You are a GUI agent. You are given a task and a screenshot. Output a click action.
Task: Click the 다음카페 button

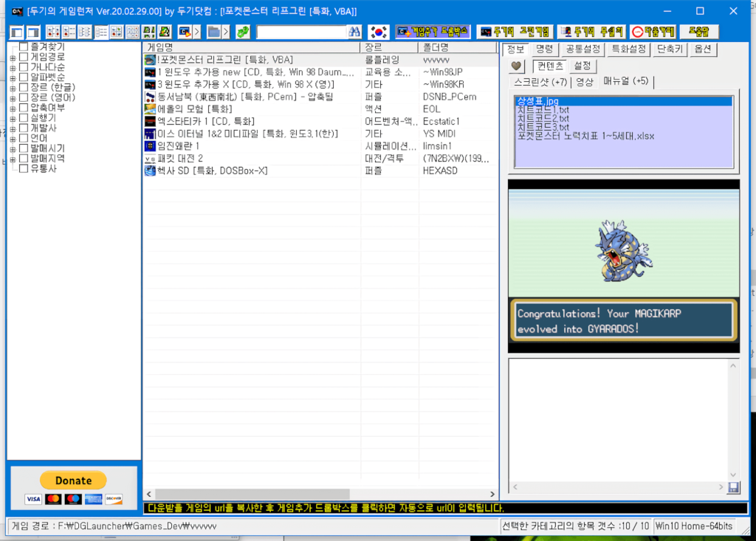click(x=653, y=32)
